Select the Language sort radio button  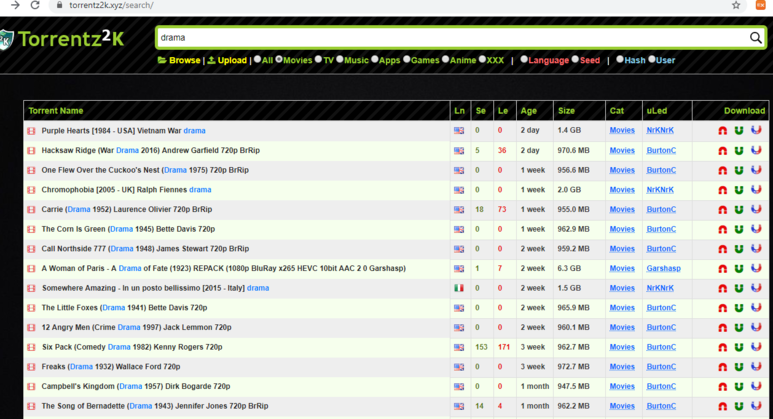click(524, 60)
